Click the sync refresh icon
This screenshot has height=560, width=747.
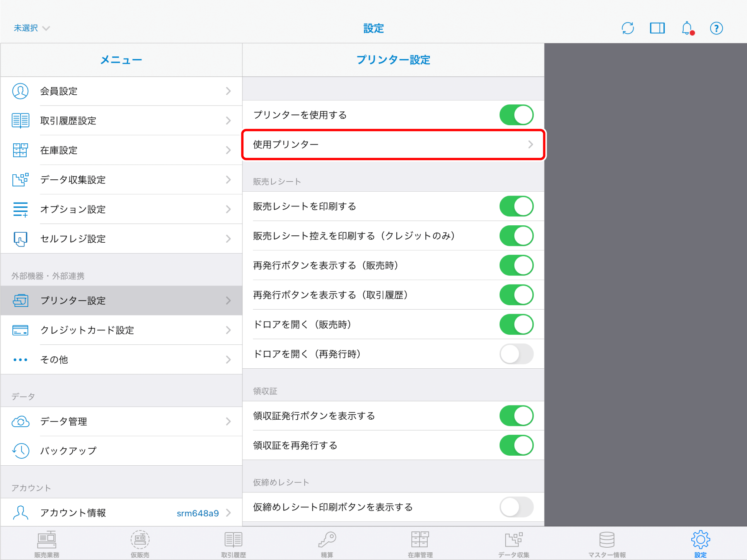628,28
